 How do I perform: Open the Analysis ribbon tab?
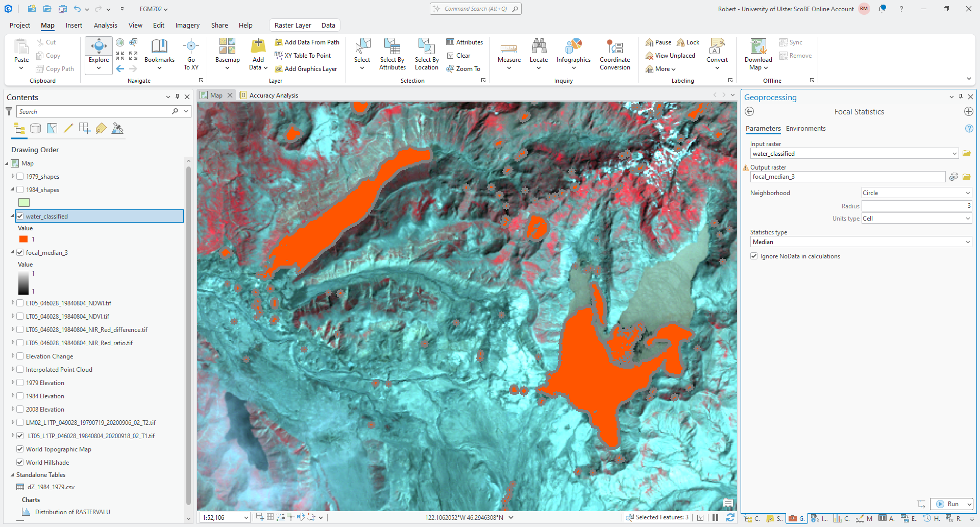(x=105, y=26)
